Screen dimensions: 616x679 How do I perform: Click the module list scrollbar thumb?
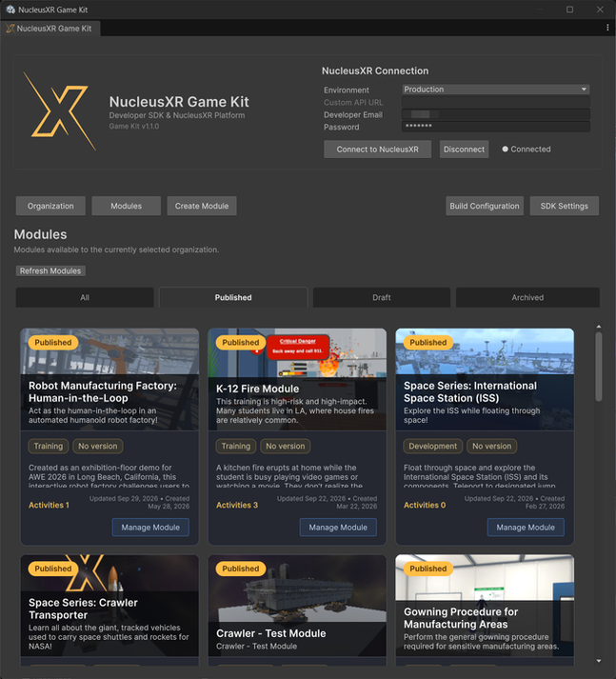(x=599, y=367)
